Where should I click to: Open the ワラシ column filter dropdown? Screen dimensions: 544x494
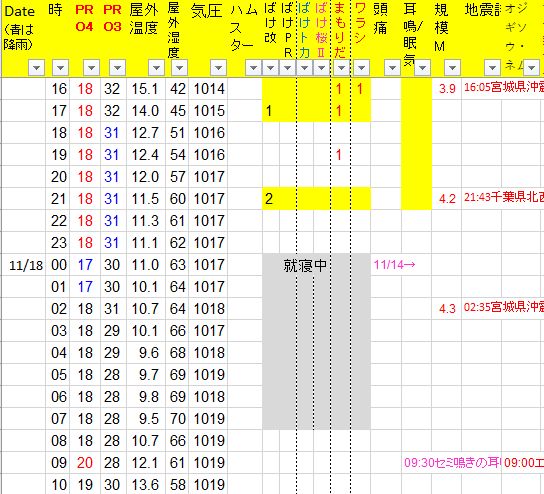[x=361, y=68]
